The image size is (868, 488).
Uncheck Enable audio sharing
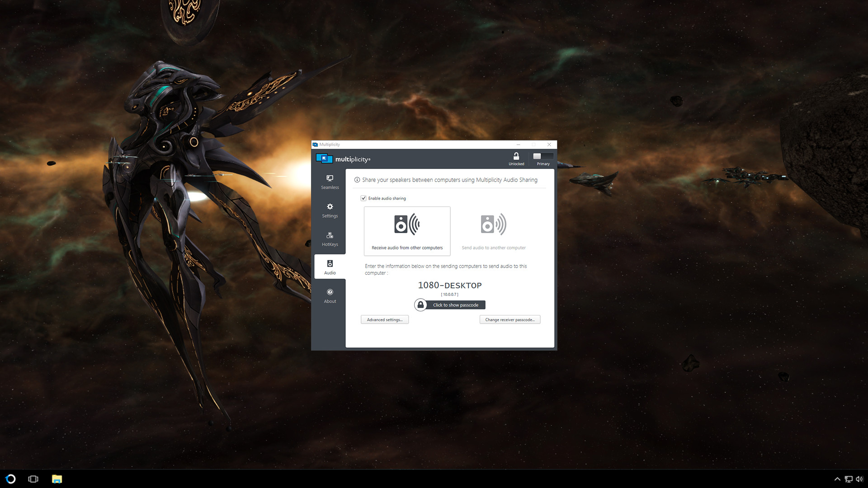coord(363,198)
